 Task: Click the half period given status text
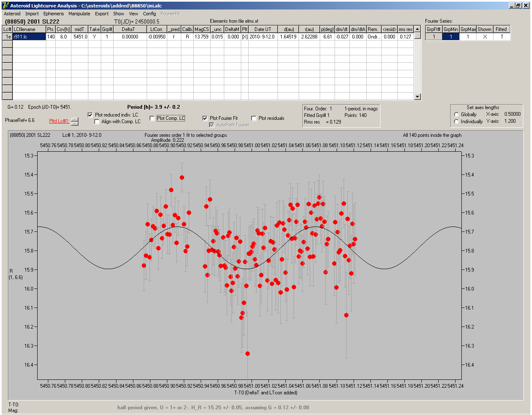coord(213,407)
